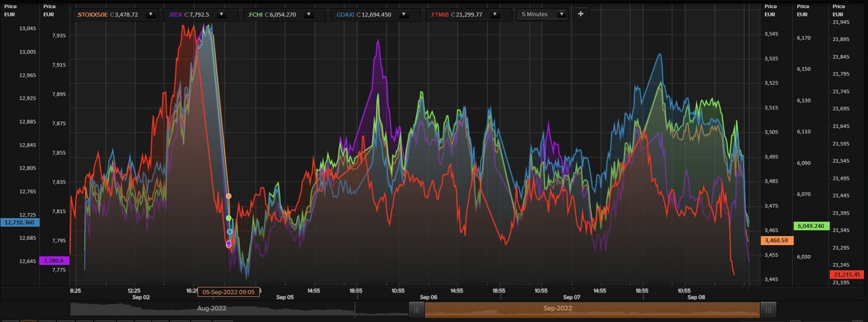868x322 pixels.
Task: Click the blue 12,710.360 price tag
Action: 20,222
